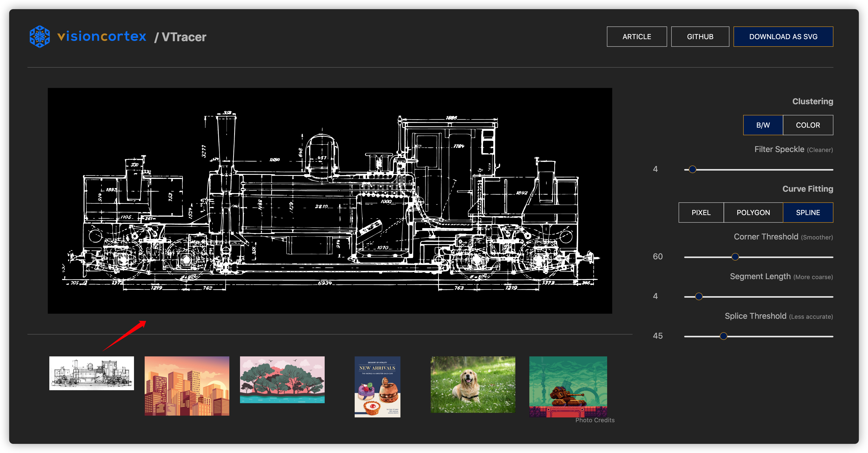Select the trees landscape illustration thumbnail
The image size is (868, 453).
point(282,380)
